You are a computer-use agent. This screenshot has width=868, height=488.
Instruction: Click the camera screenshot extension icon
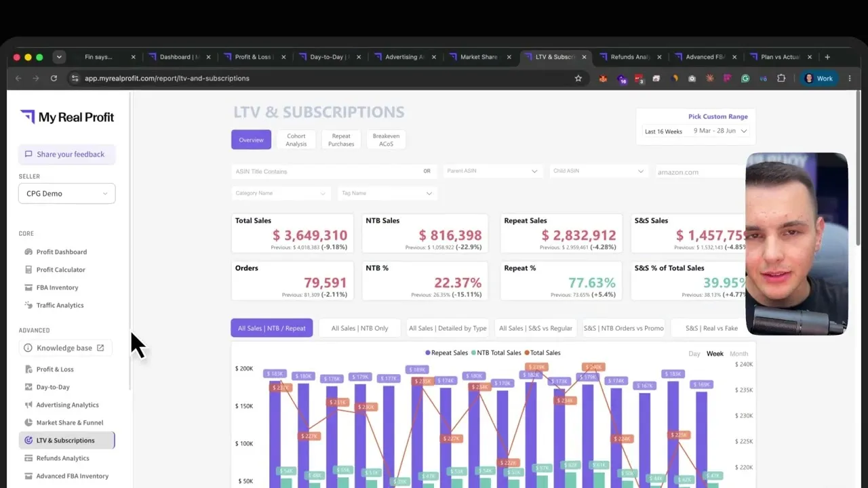(x=692, y=78)
